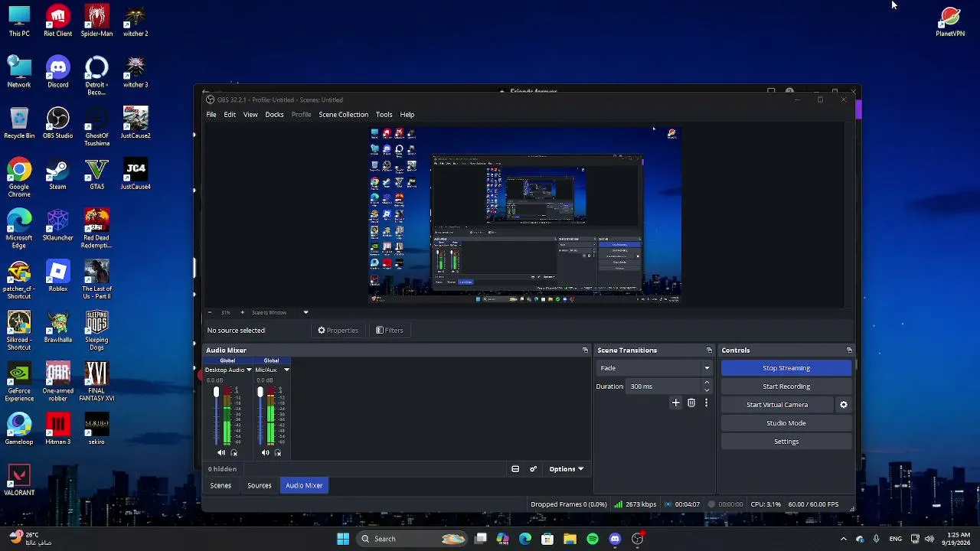This screenshot has height=551, width=980.
Task: Open the Options dropdown in Audio Mixer
Action: 567,469
